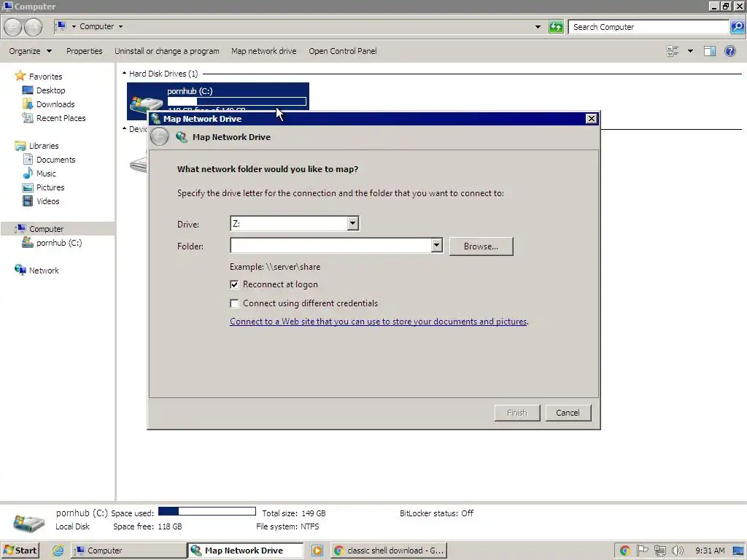Viewport: 747px width, 560px height.
Task: Open Recent Places in Favorites
Action: 61,117
